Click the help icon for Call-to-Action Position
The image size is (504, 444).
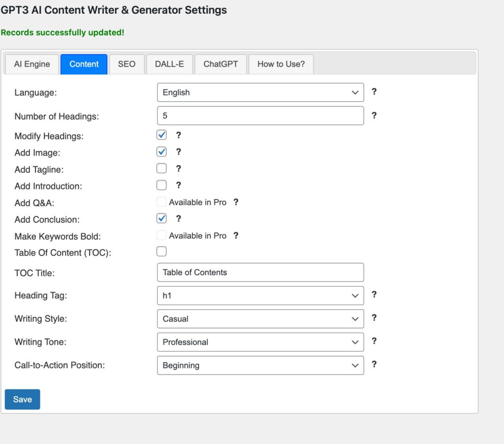coord(374,364)
